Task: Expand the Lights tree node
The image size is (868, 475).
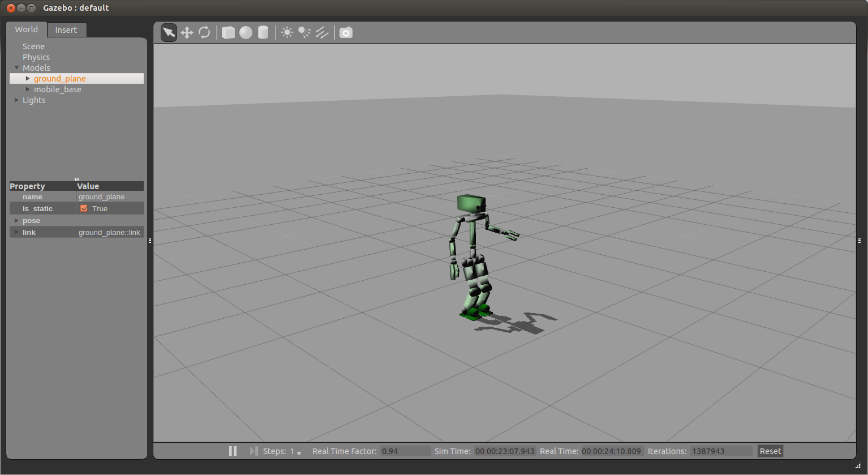Action: [x=16, y=100]
